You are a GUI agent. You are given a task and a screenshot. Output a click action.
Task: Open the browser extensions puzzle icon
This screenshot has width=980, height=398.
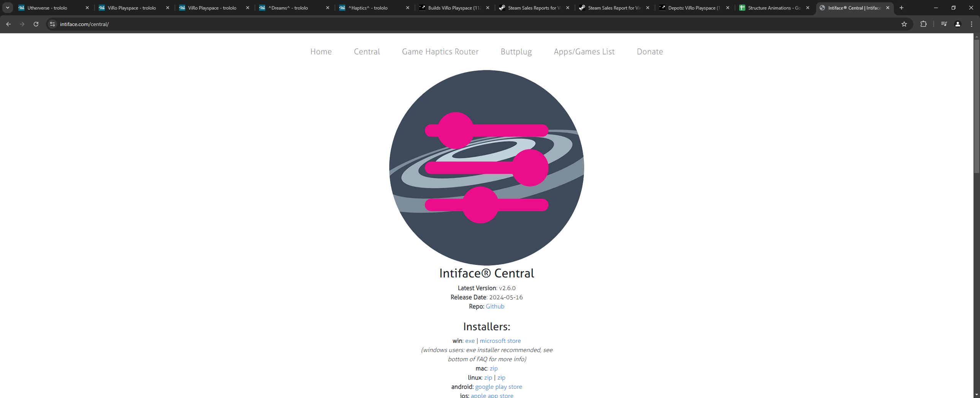[x=923, y=24]
